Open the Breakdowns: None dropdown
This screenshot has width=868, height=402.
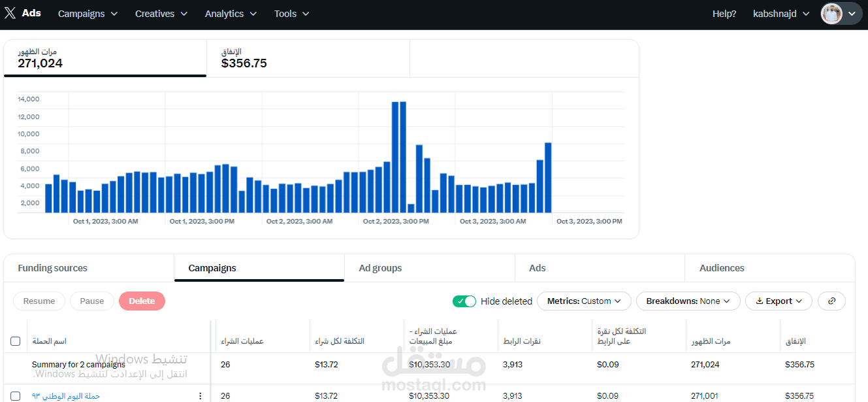pos(688,301)
